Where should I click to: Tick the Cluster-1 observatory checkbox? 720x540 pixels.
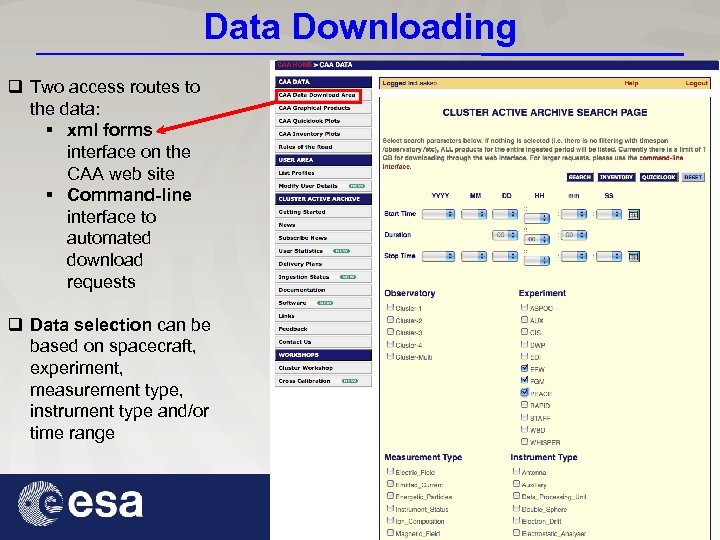(390, 307)
